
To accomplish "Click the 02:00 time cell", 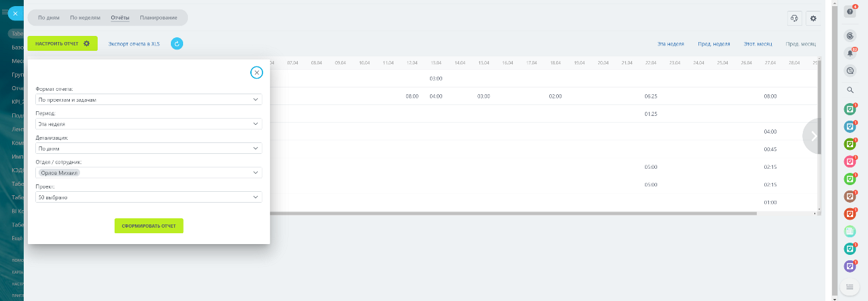I will point(555,96).
